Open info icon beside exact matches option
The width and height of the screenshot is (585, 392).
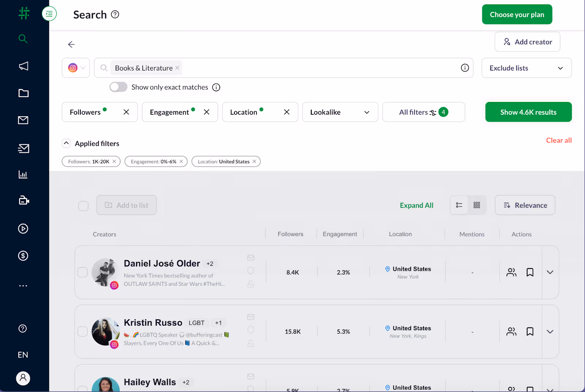click(x=216, y=87)
